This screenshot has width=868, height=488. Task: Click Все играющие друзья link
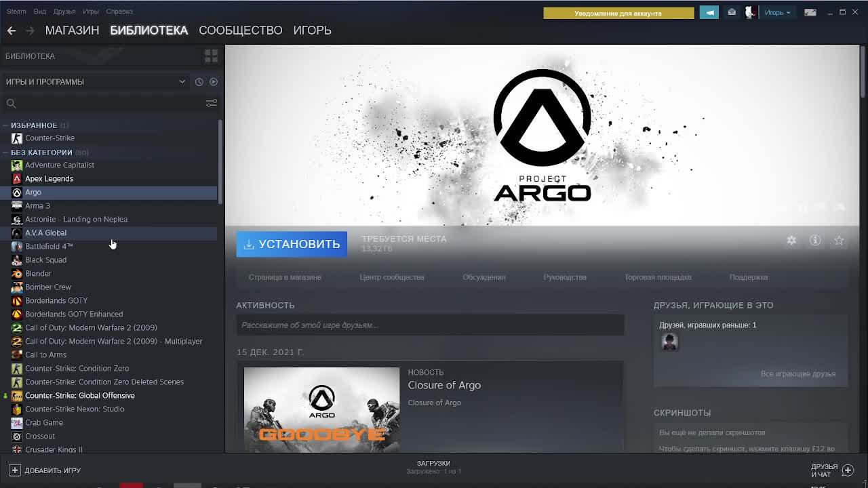tap(798, 374)
